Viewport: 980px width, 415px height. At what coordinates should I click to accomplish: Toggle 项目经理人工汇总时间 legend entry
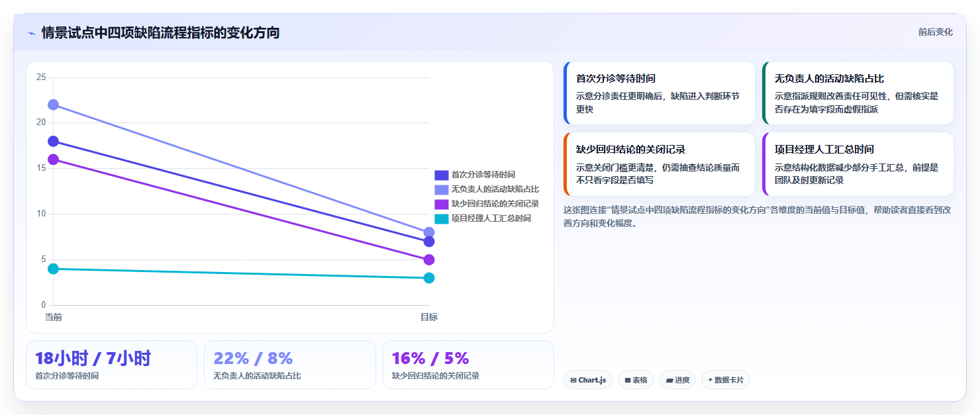click(x=483, y=218)
